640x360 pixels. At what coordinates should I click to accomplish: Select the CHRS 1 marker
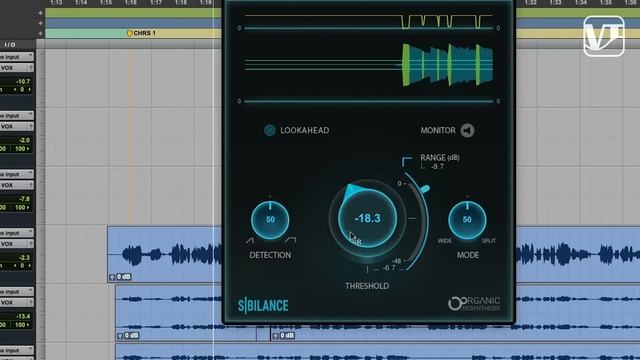click(x=141, y=33)
